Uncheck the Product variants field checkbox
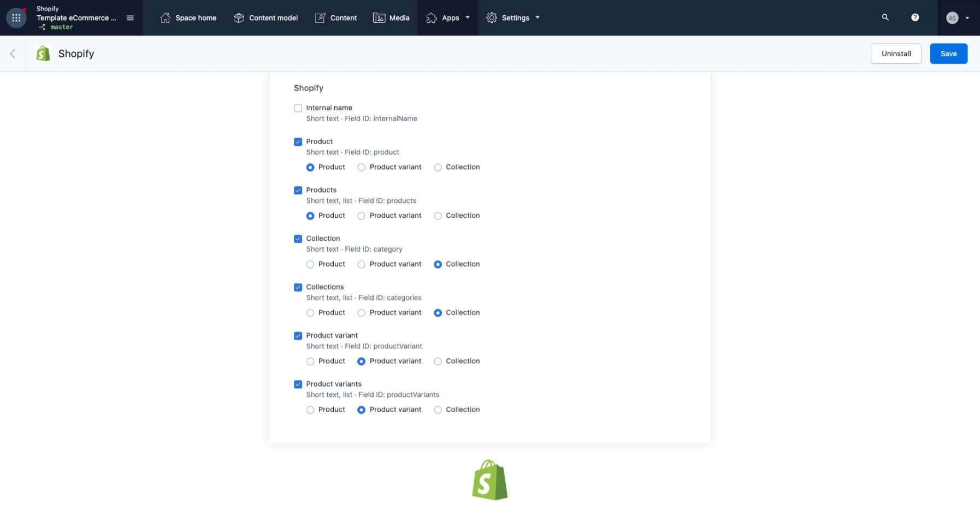The image size is (980, 516). point(298,384)
